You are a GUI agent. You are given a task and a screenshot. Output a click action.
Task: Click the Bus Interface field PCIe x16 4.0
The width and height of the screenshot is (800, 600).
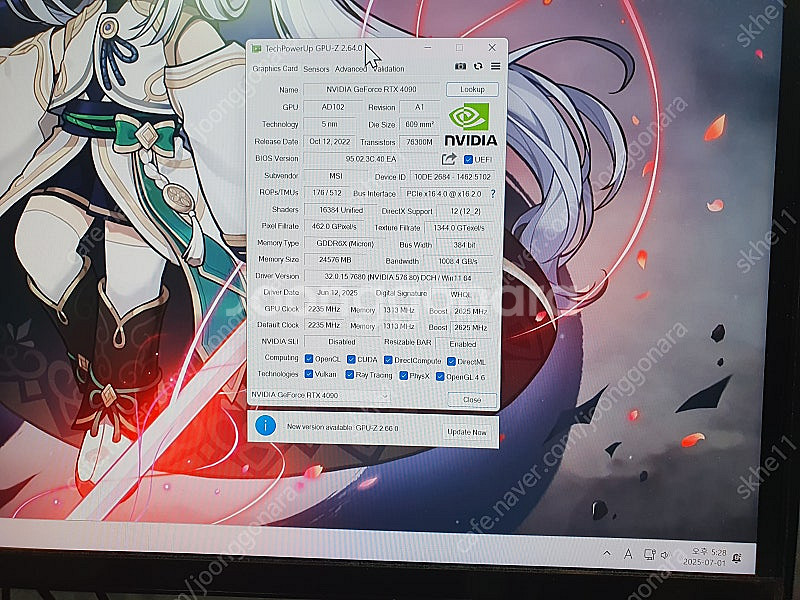[444, 194]
